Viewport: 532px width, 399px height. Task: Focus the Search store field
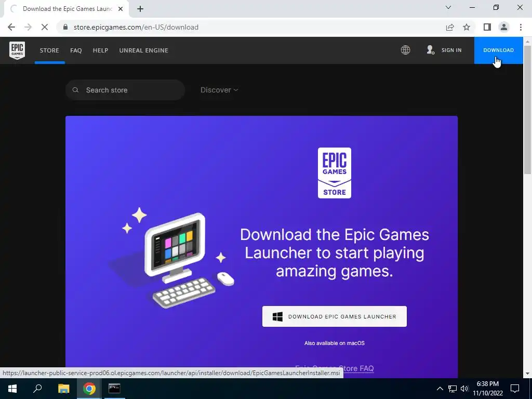[125, 90]
